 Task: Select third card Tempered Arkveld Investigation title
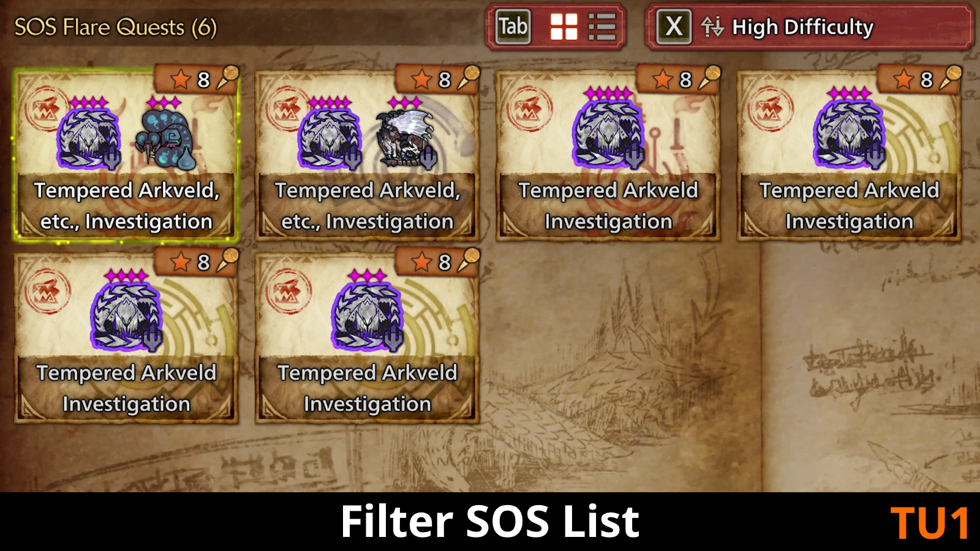click(x=608, y=206)
